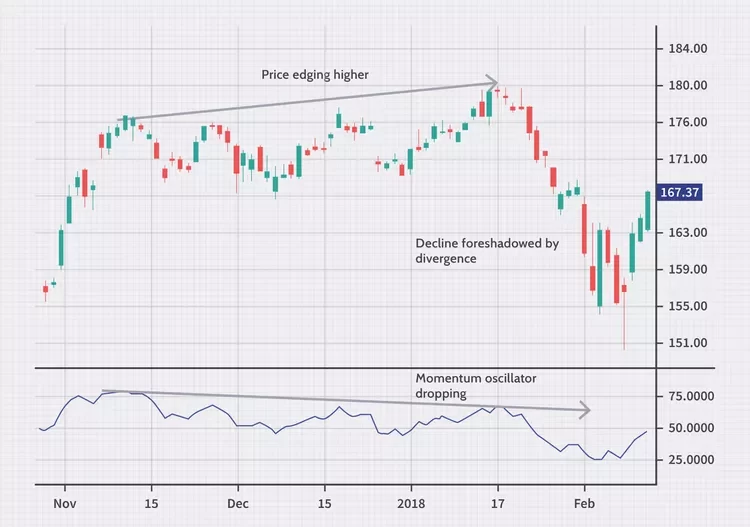Select the 184.00 price axis label
The width and height of the screenshot is (750, 527).
[x=687, y=49]
